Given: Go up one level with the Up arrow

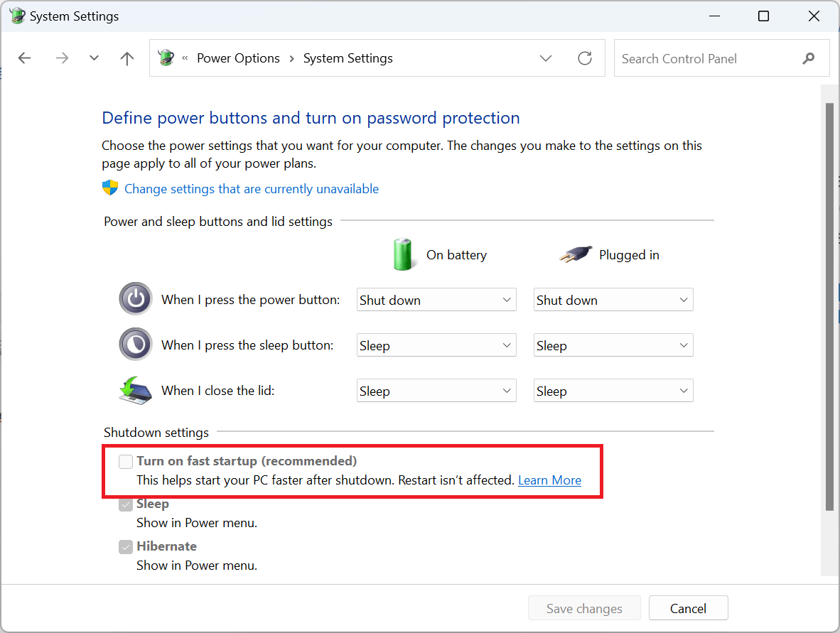Looking at the screenshot, I should tap(127, 58).
